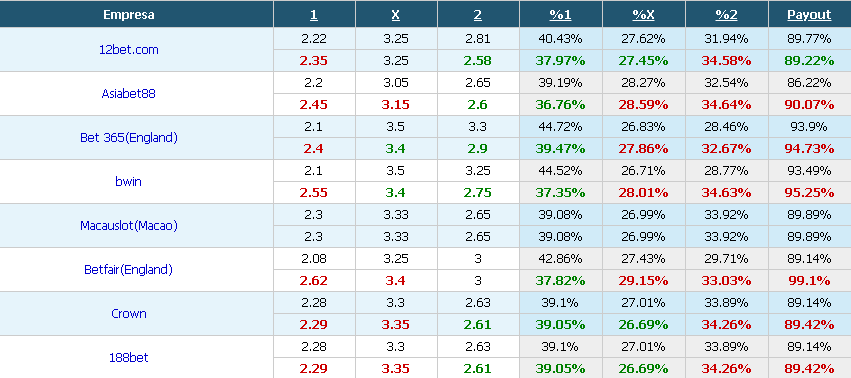Image resolution: width=851 pixels, height=378 pixels.
Task: Click 12bet.com's green 2.58 odds value
Action: (x=478, y=60)
